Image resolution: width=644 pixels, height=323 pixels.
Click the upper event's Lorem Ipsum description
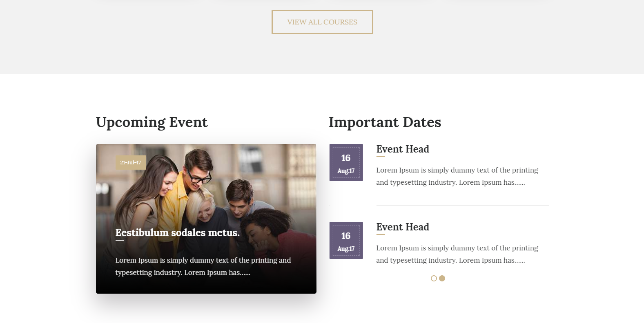click(x=457, y=176)
